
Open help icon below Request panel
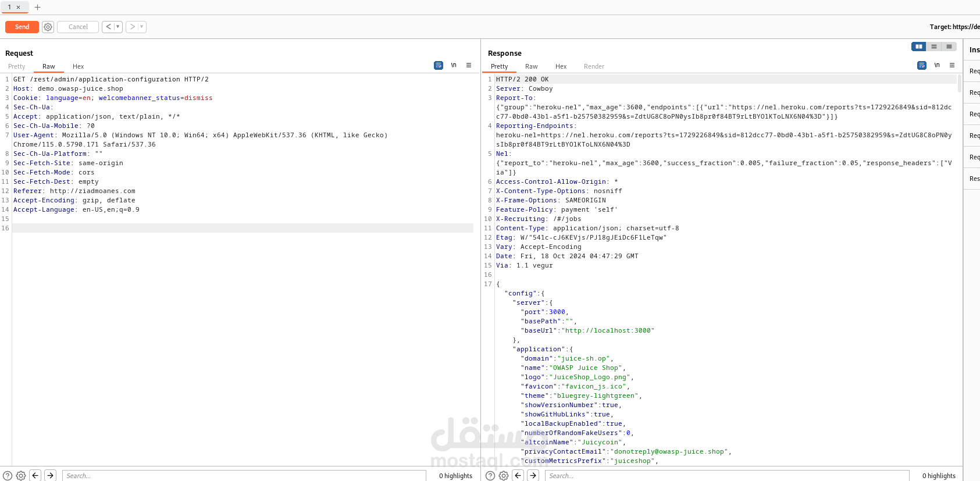(x=8, y=476)
